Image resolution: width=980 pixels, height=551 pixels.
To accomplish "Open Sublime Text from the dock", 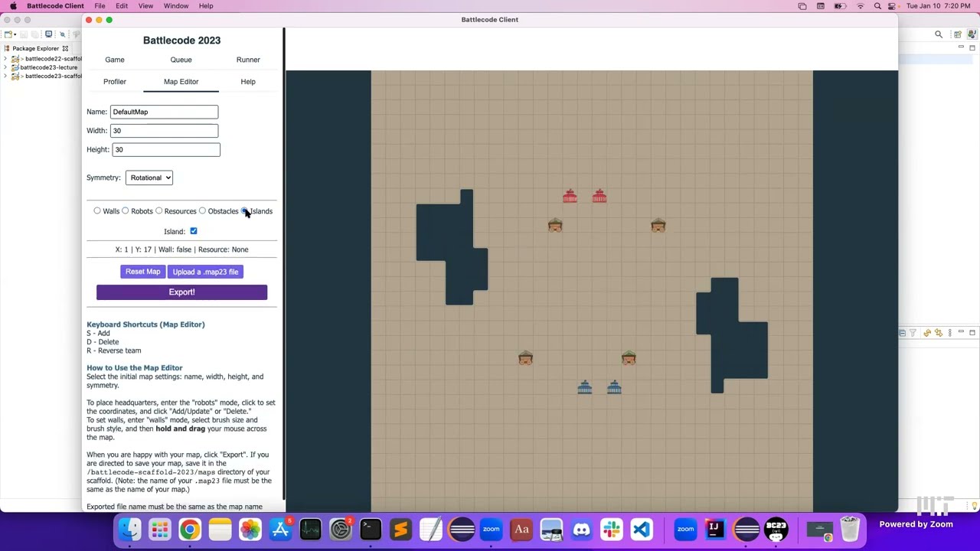I will click(x=400, y=530).
